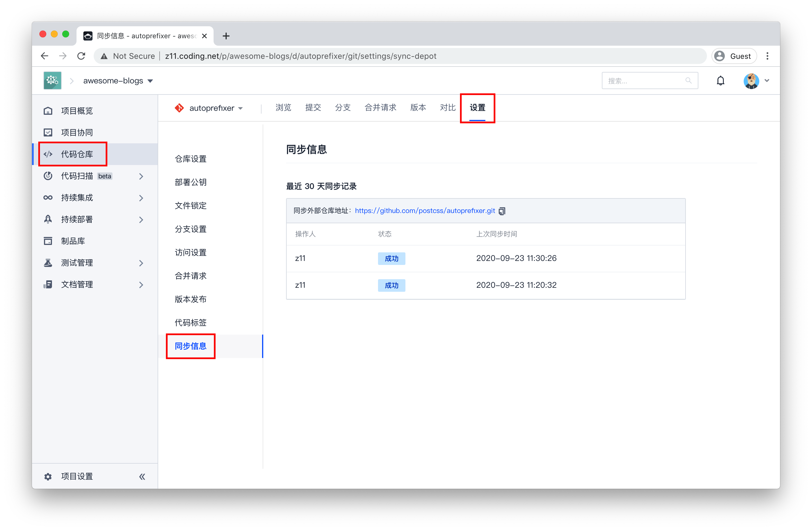
Task: Go back with browser back arrow
Action: point(44,56)
